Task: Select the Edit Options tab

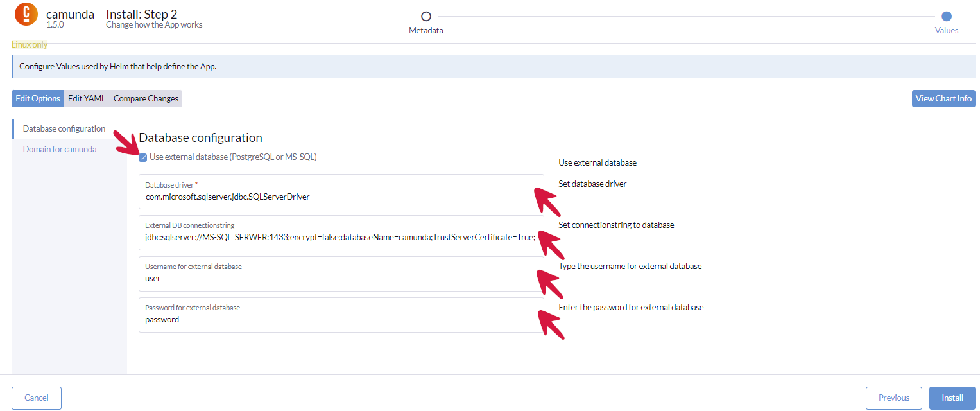Action: point(38,98)
